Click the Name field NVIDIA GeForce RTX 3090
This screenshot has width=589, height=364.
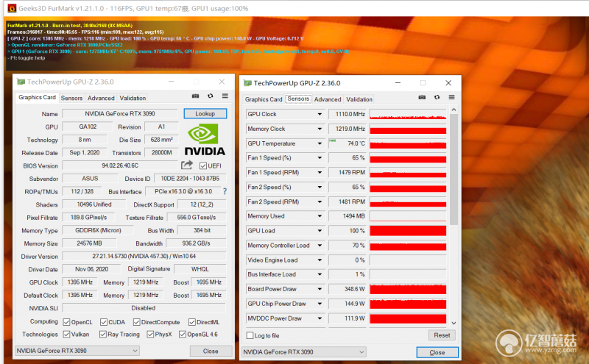click(x=120, y=113)
